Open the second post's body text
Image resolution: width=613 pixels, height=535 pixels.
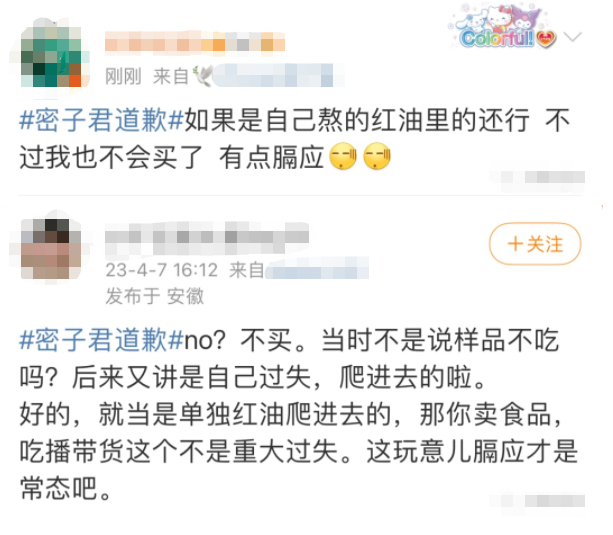tap(298, 414)
